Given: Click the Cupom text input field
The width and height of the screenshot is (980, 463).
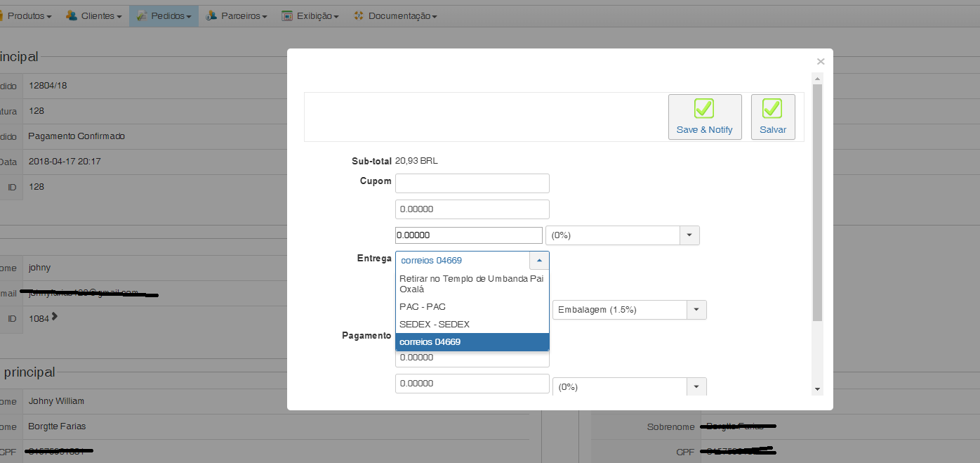Looking at the screenshot, I should coord(472,183).
